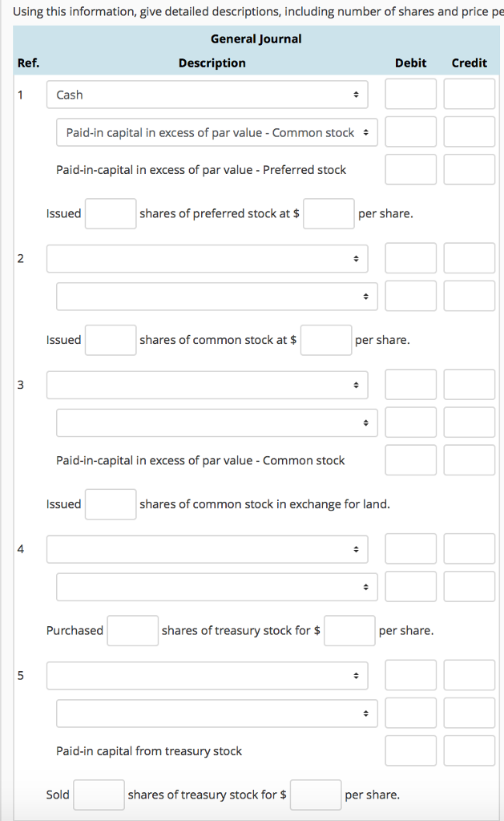Viewport: 504px width, 821px height.
Task: Open the second account dropdown in entry 4
Action: coord(216,586)
